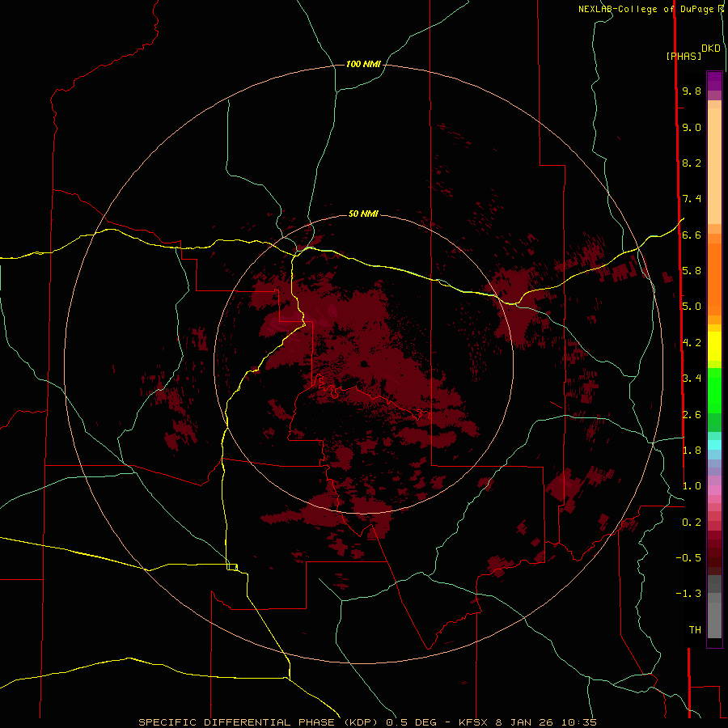Click the TH threshold label
This screenshot has width=728, height=728.
pyautogui.click(x=695, y=630)
